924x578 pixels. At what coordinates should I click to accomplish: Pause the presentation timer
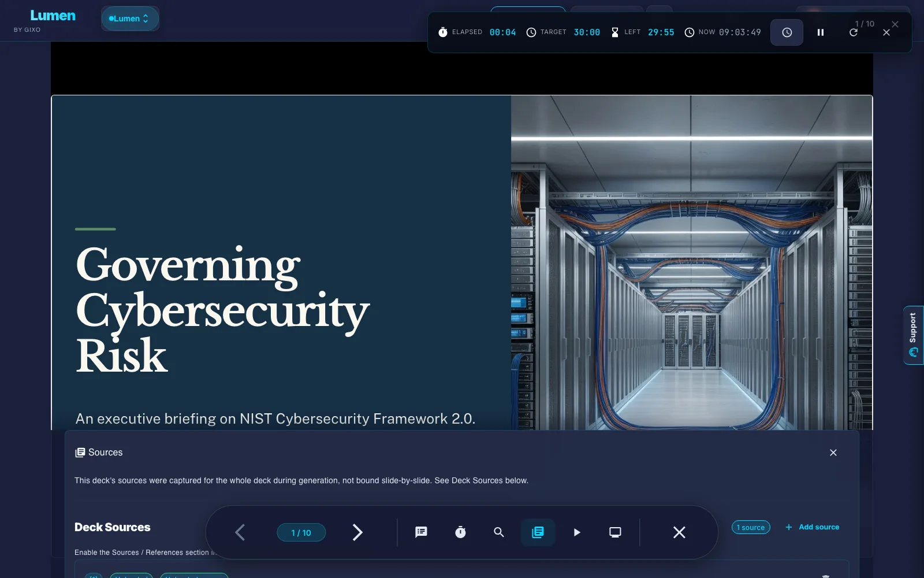click(x=821, y=32)
